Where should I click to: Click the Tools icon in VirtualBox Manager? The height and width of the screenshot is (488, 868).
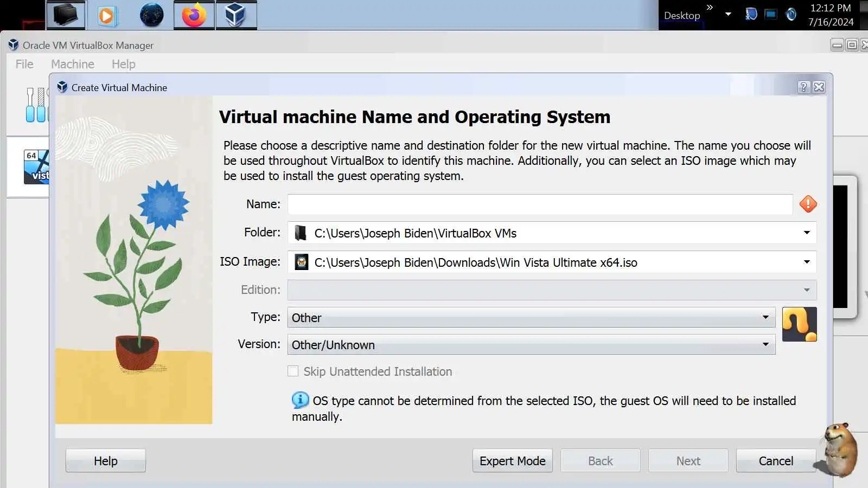[37, 105]
